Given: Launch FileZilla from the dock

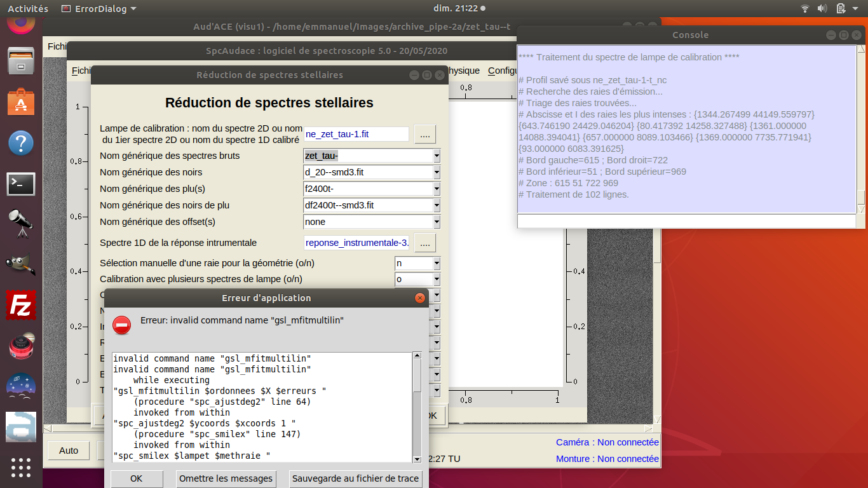Looking at the screenshot, I should (x=21, y=306).
